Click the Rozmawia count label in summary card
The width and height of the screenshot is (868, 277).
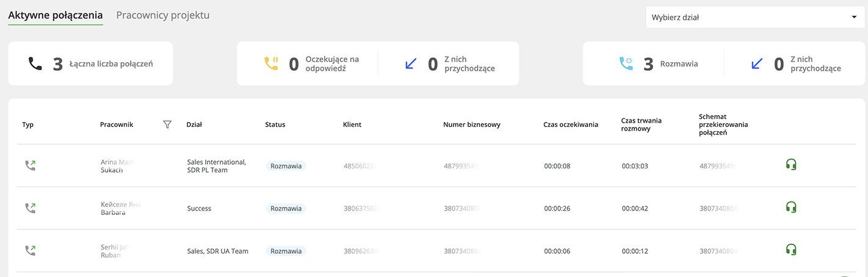679,63
